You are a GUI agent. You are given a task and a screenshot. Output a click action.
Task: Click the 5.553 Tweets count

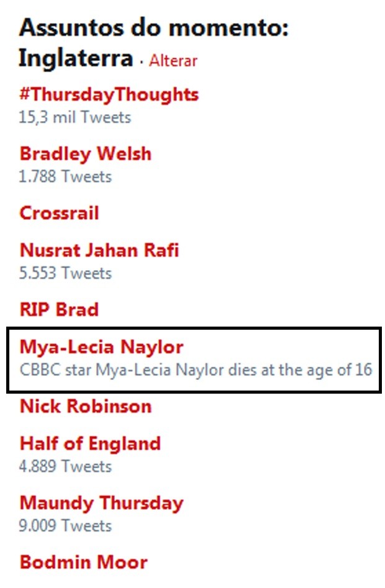click(x=66, y=273)
